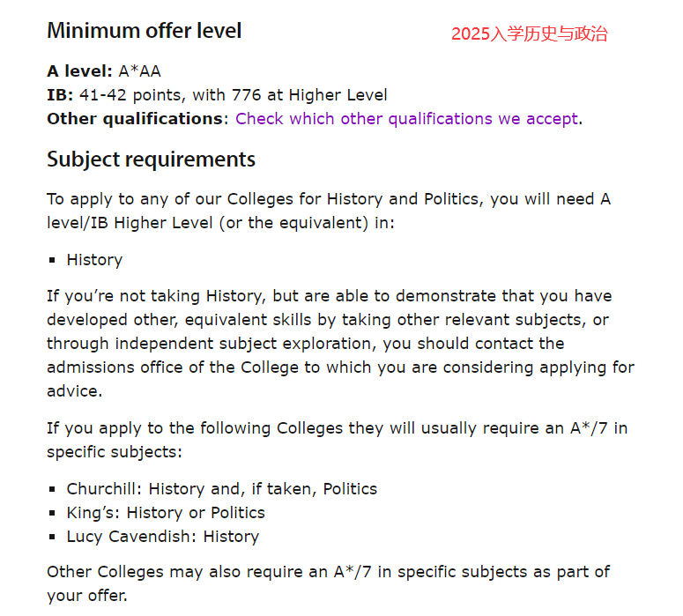Open 'Check which other qualifications we accept' link
The width and height of the screenshot is (683, 616).
(x=407, y=119)
